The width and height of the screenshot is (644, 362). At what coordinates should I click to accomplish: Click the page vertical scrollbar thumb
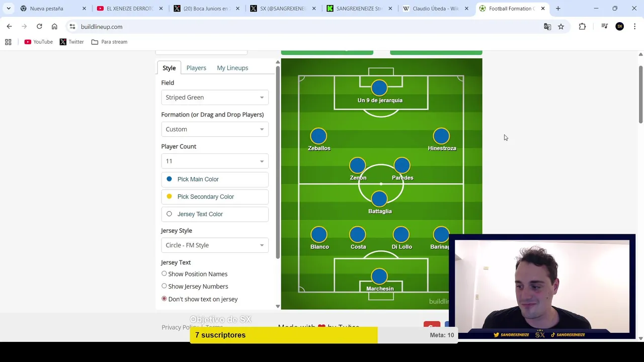[640, 94]
